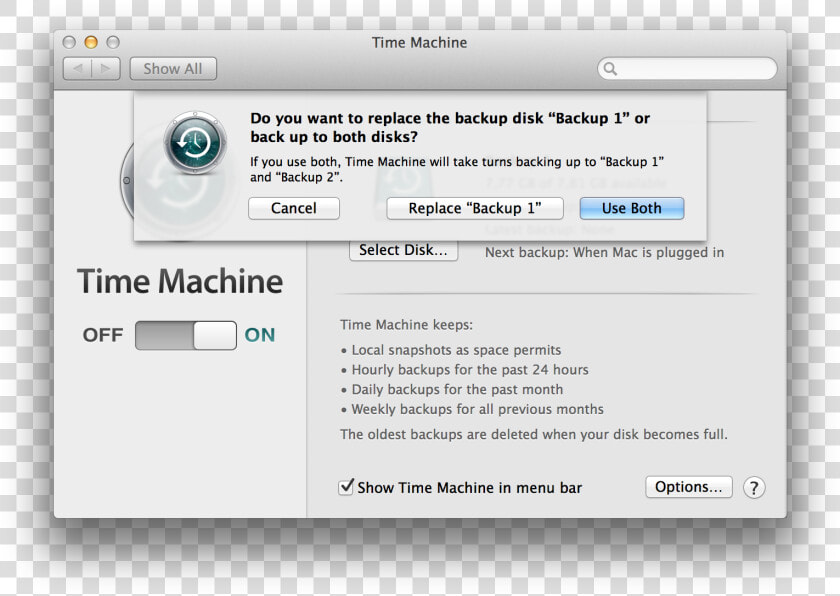This screenshot has height=596, width=840.
Task: Click the OFF label beside the switch
Action: (x=103, y=335)
